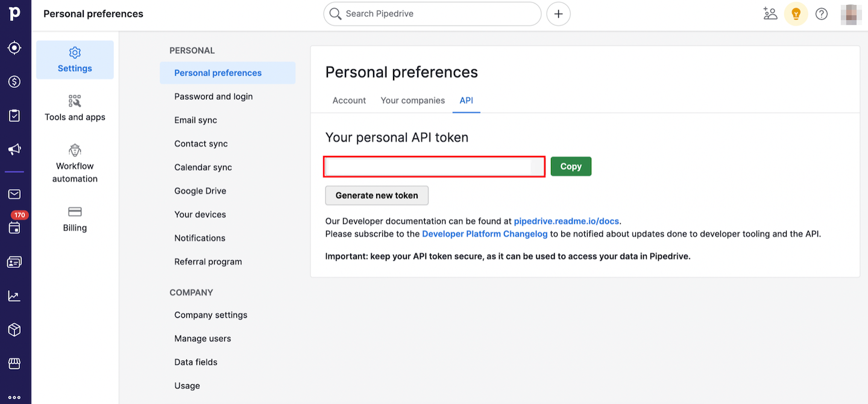Viewport: 868px width, 404px height.
Task: Open Leads via the target icon
Action: 14,48
